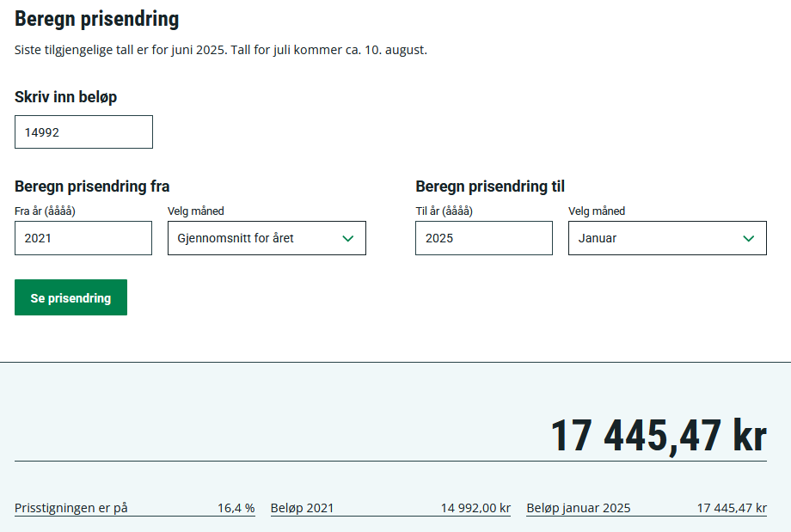
Task: Open the 'Gjennomsnitt for året' month selector
Action: [x=267, y=238]
